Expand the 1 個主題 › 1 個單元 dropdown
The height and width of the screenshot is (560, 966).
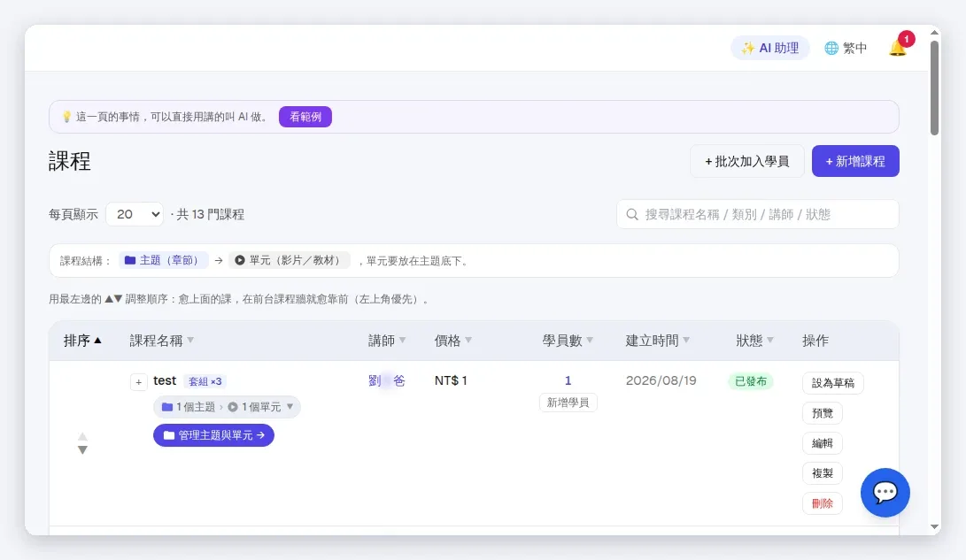[x=227, y=407]
